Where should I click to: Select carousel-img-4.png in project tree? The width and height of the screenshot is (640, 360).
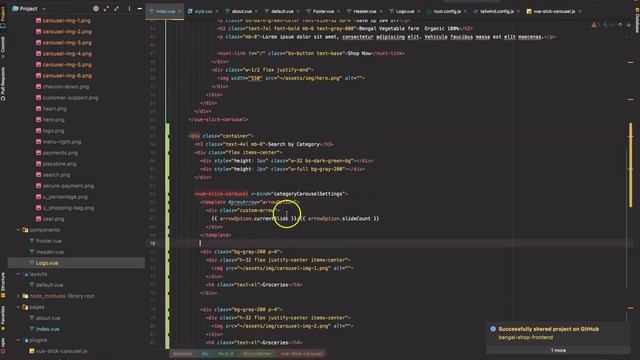tap(63, 53)
